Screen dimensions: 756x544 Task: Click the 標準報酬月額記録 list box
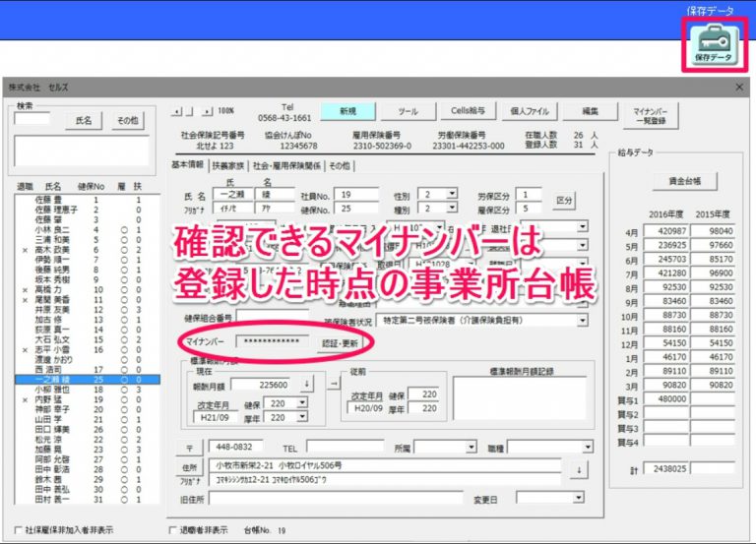pos(520,398)
